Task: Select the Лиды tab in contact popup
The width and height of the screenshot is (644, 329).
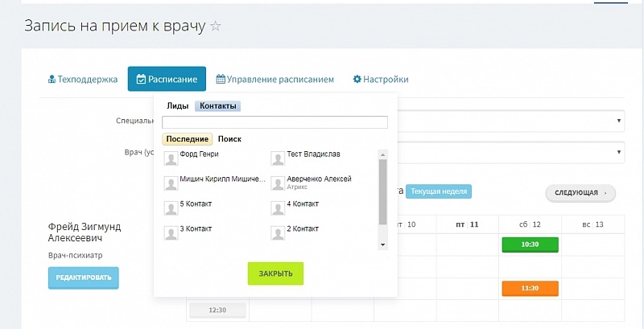Action: point(177,105)
